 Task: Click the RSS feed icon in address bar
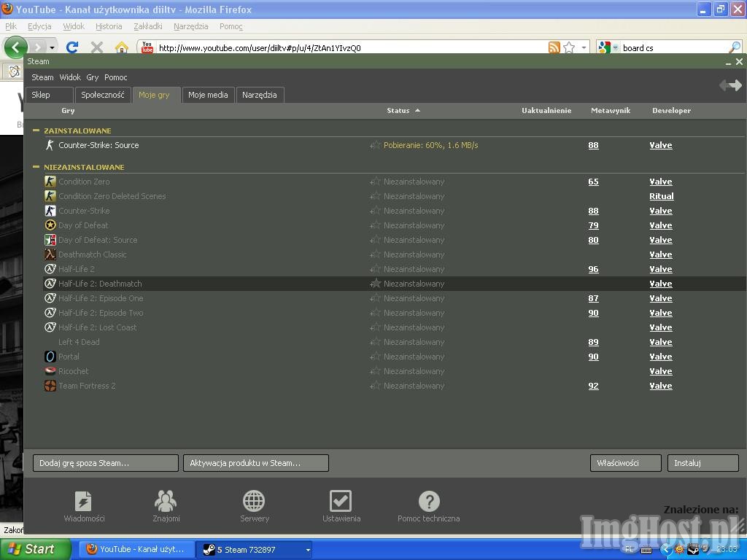tap(554, 47)
